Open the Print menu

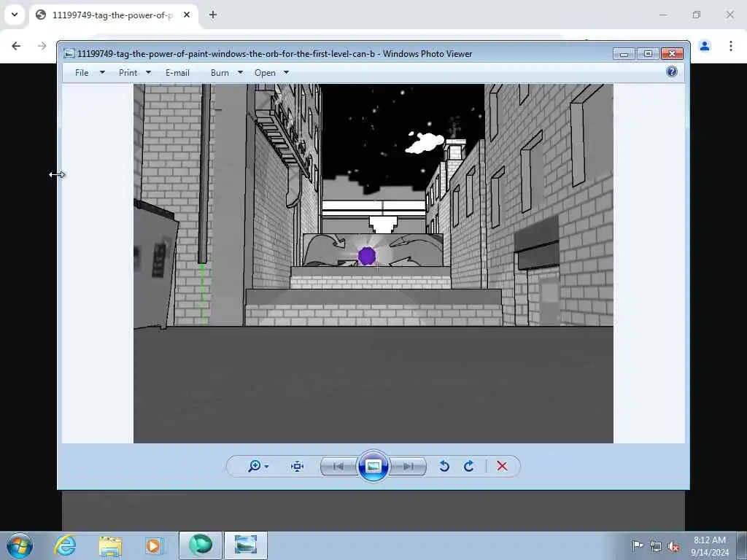pos(128,72)
